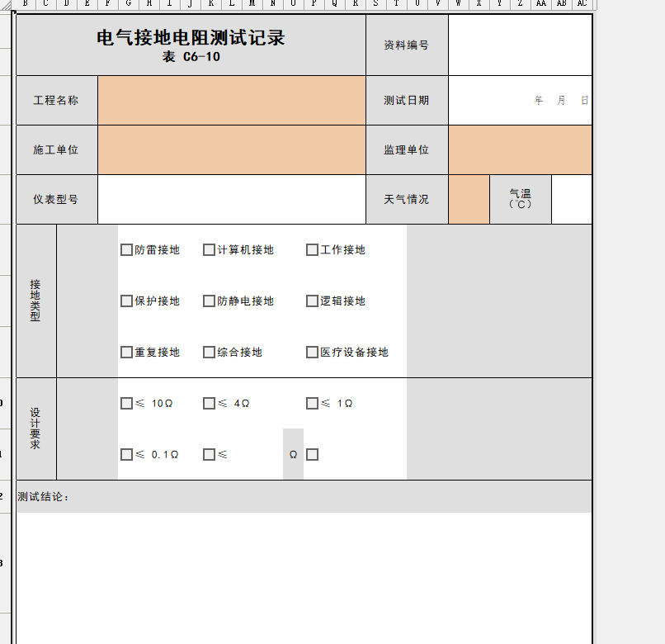
Task: Check the ≤ 1Ω checkbox
Action: tap(312, 404)
